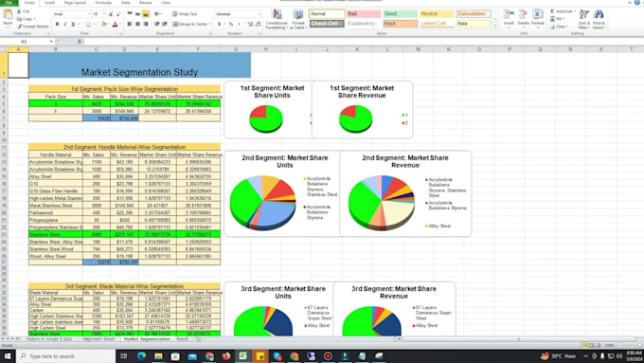
Task: Decrease font size with shrink font icon
Action: pos(118,14)
